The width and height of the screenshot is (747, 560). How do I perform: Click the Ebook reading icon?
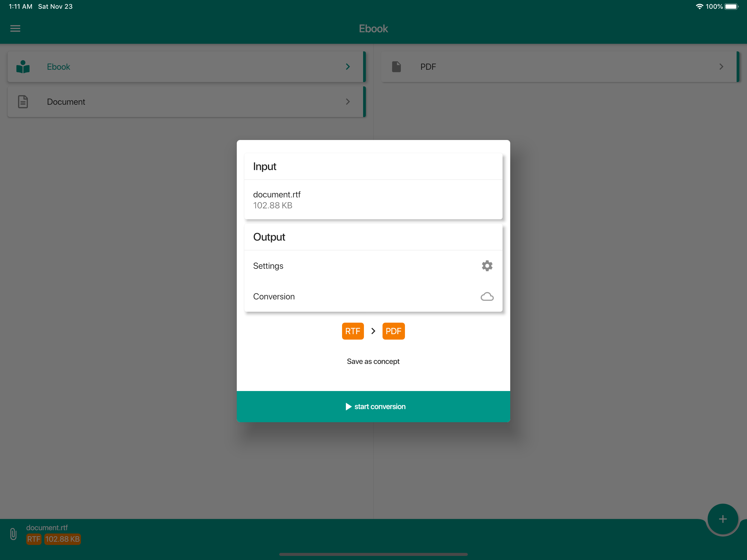pos(23,67)
